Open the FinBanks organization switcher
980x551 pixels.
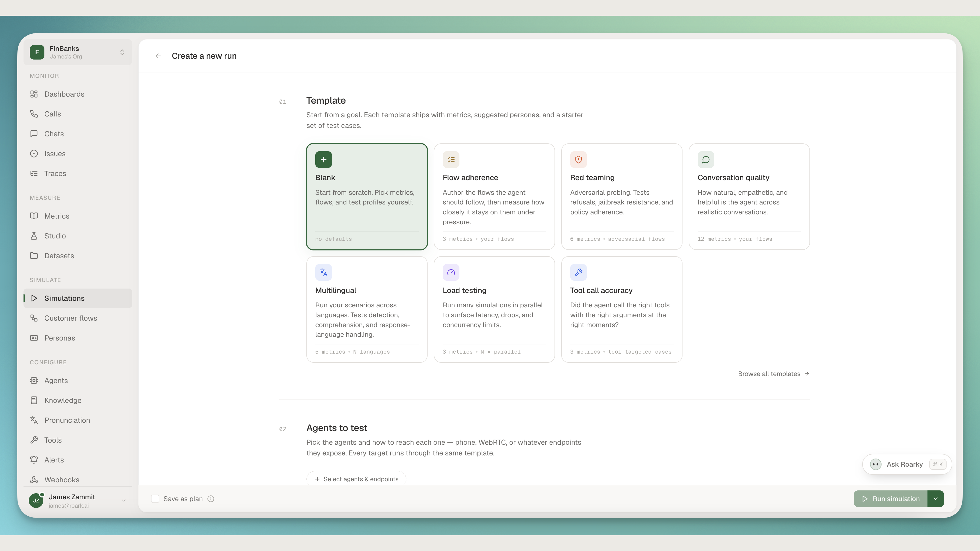tap(78, 52)
